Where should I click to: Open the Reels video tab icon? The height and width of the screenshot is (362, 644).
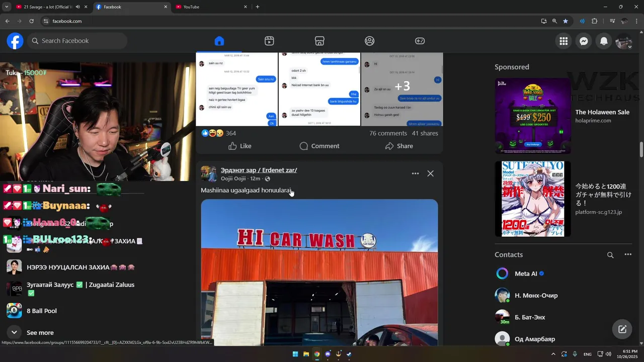(x=269, y=41)
